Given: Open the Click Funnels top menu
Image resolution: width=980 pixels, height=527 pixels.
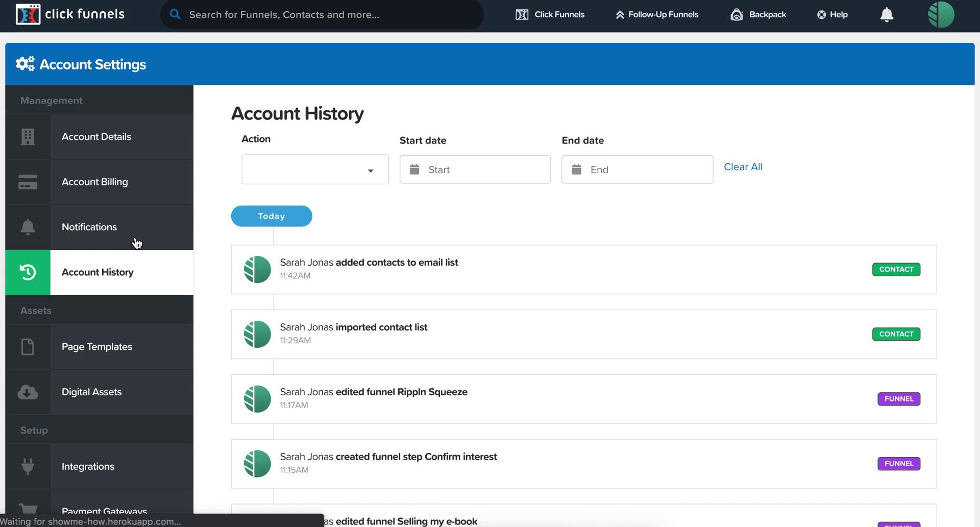Looking at the screenshot, I should click(x=550, y=14).
